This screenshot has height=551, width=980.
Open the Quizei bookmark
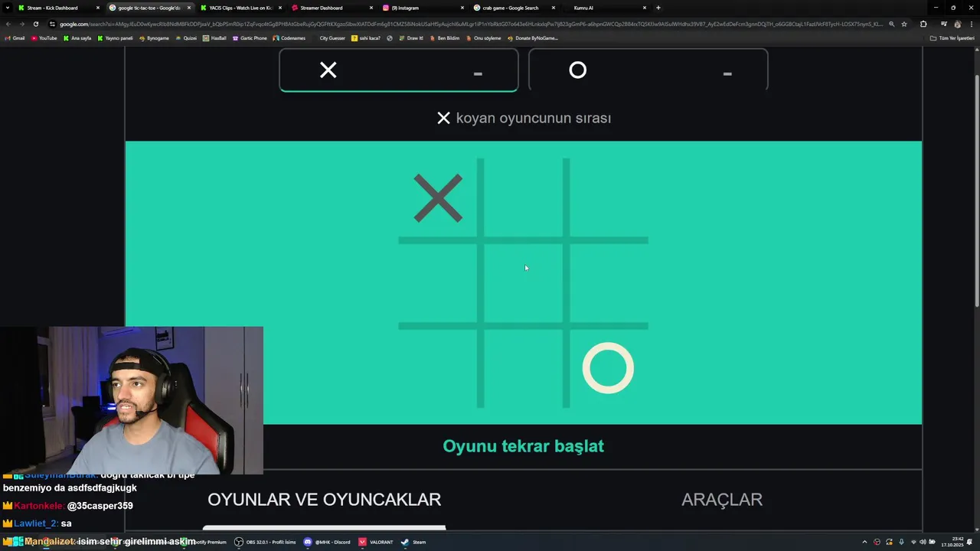pyautogui.click(x=186, y=37)
